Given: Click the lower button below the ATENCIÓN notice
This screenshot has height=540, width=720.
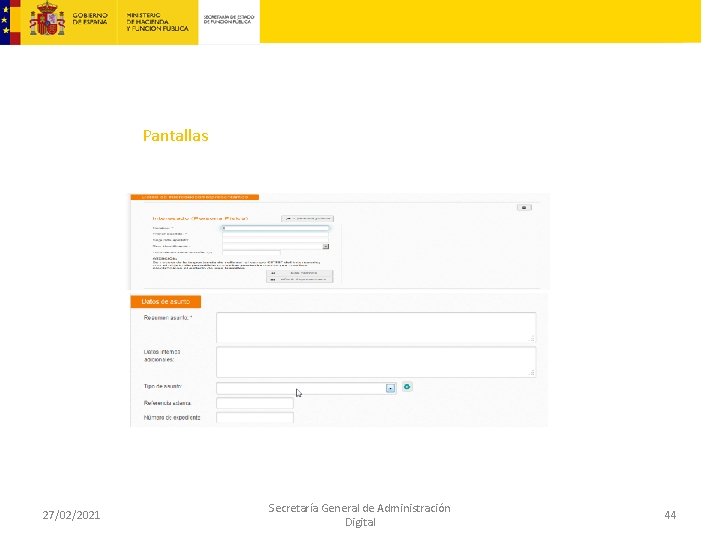Looking at the screenshot, I should tap(299, 279).
